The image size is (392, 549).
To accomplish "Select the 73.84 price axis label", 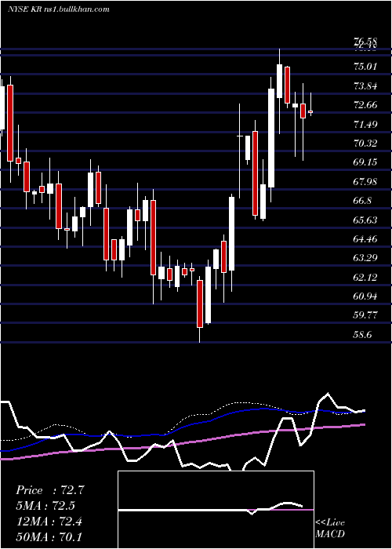I will (x=365, y=85).
